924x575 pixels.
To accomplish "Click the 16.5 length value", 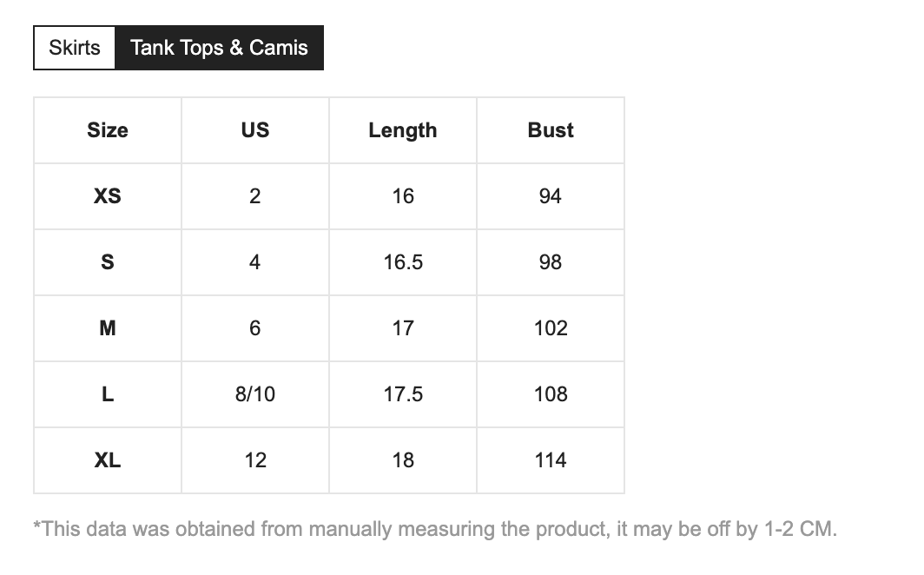I will click(403, 262).
